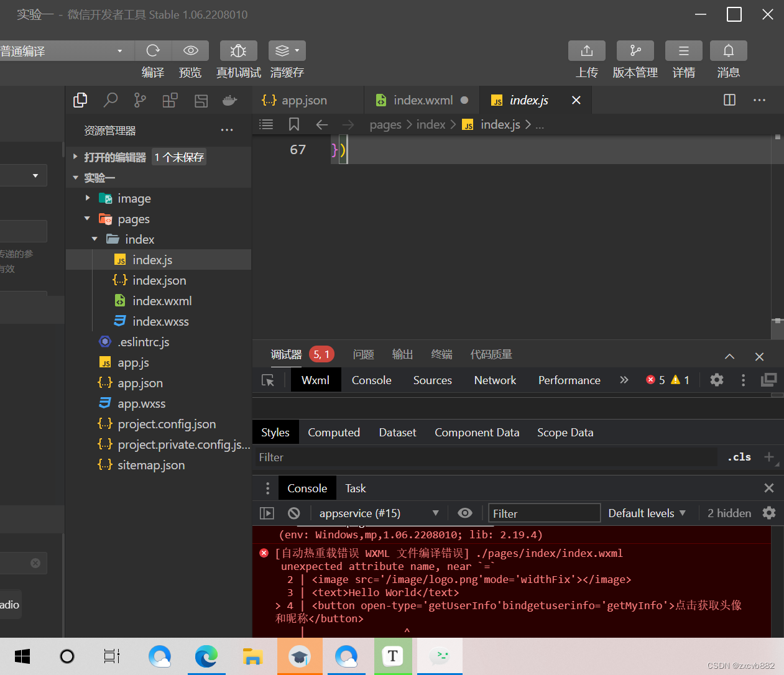Screen dimensions: 784x675
Task: Click the bookmark icon in breadcrumb bar
Action: (294, 124)
